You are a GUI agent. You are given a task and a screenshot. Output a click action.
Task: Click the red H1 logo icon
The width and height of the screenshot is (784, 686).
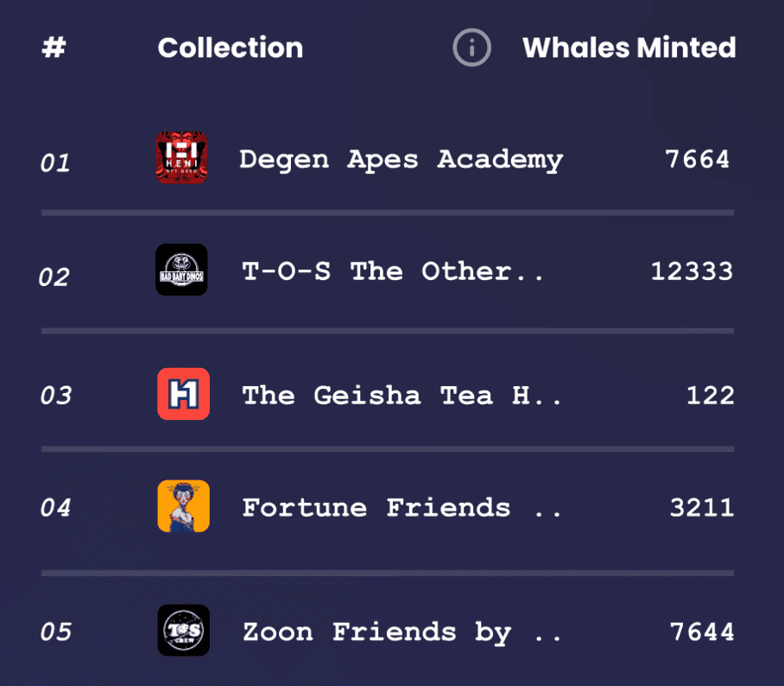click(183, 394)
